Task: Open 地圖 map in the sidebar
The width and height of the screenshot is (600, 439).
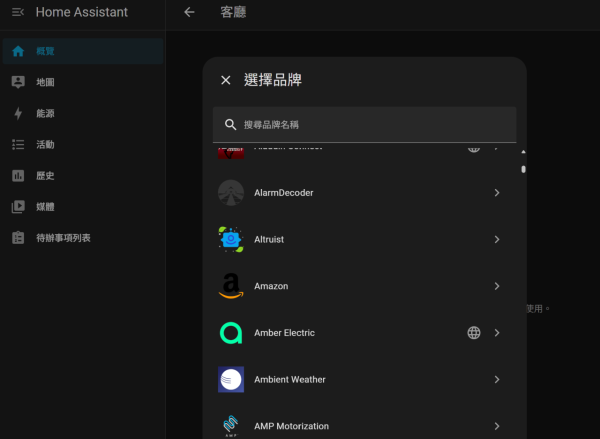Action: point(83,82)
